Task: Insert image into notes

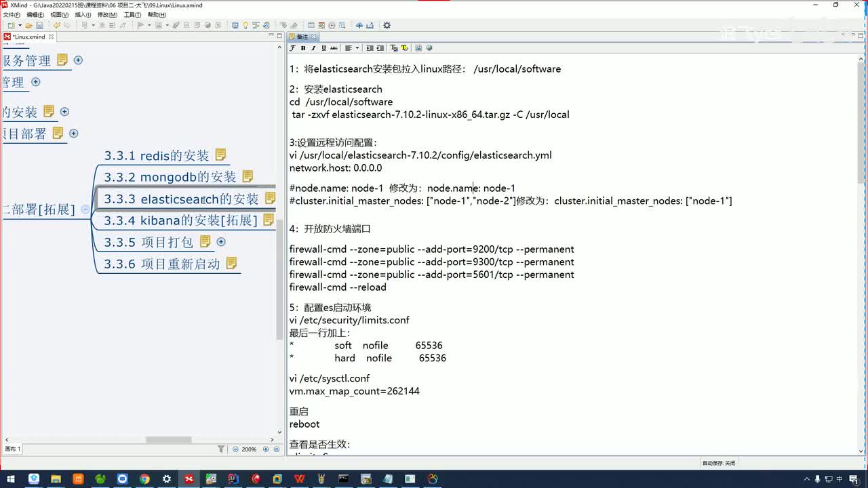Action: tap(418, 48)
